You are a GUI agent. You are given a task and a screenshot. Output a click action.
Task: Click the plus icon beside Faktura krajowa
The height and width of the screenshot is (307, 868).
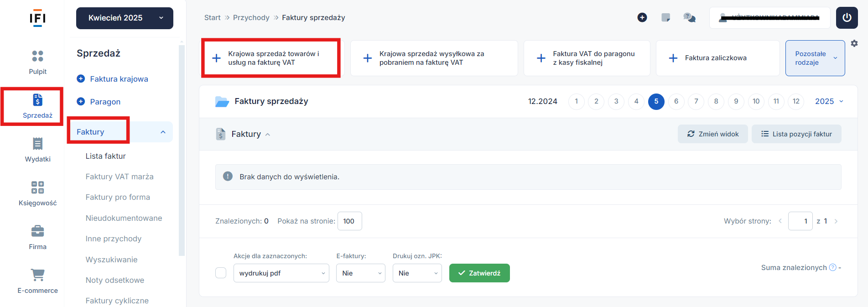coord(81,78)
